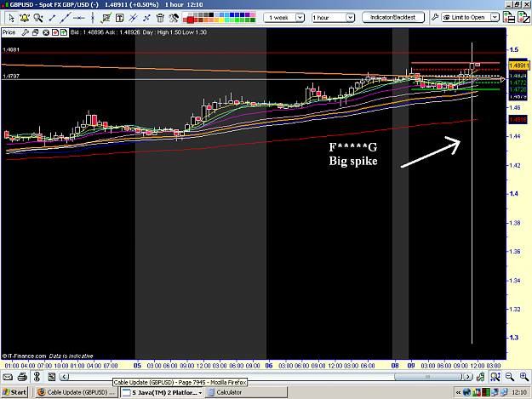This screenshot has width=532, height=399.
Task: Zoom in the chart with plus magnifier
Action: 524,377
